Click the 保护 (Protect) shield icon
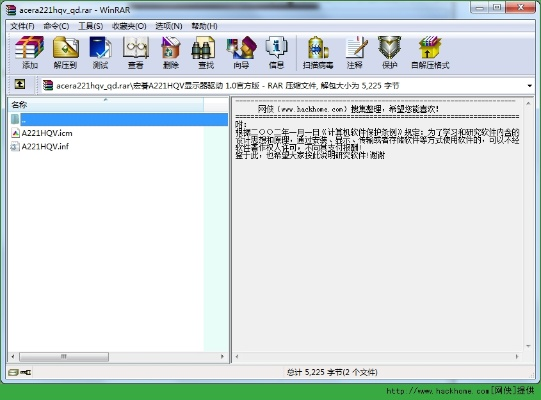This screenshot has width=541, height=400. (390, 52)
